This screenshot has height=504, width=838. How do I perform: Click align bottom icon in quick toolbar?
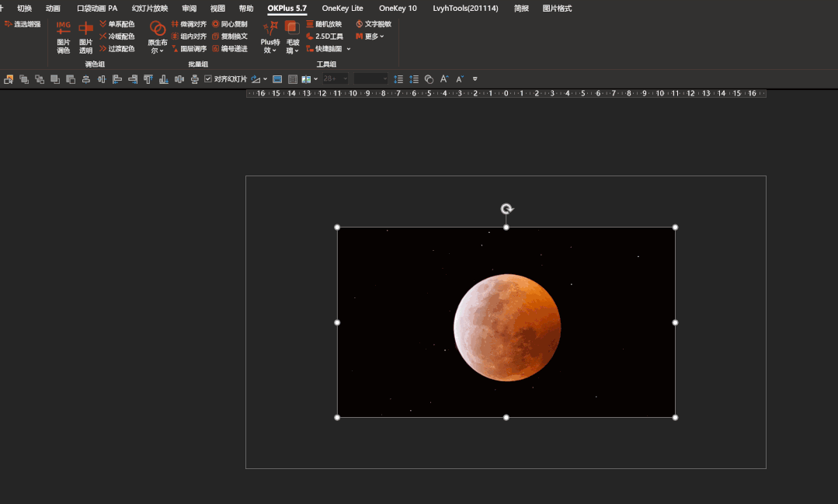pyautogui.click(x=164, y=79)
